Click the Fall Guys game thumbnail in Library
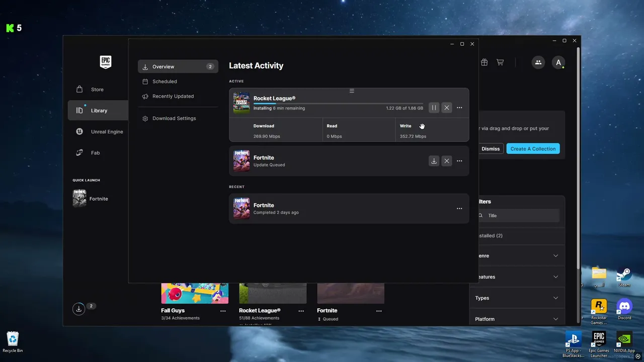644x362 pixels. click(x=195, y=293)
